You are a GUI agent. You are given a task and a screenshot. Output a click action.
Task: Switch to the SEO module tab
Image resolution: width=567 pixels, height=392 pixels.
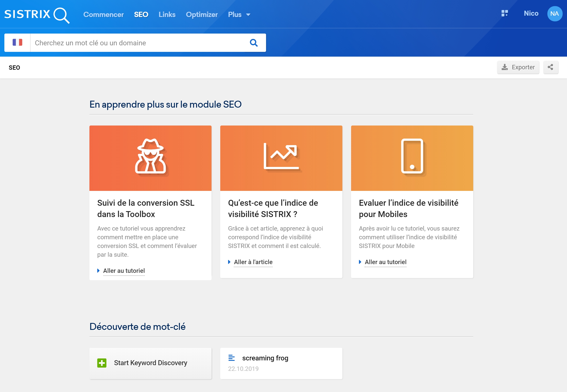click(x=141, y=15)
